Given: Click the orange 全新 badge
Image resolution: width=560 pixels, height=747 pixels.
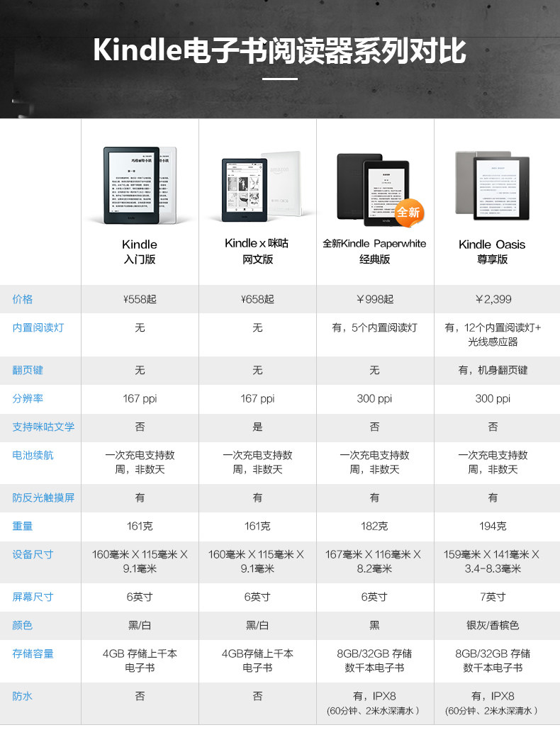Looking at the screenshot, I should (x=409, y=213).
